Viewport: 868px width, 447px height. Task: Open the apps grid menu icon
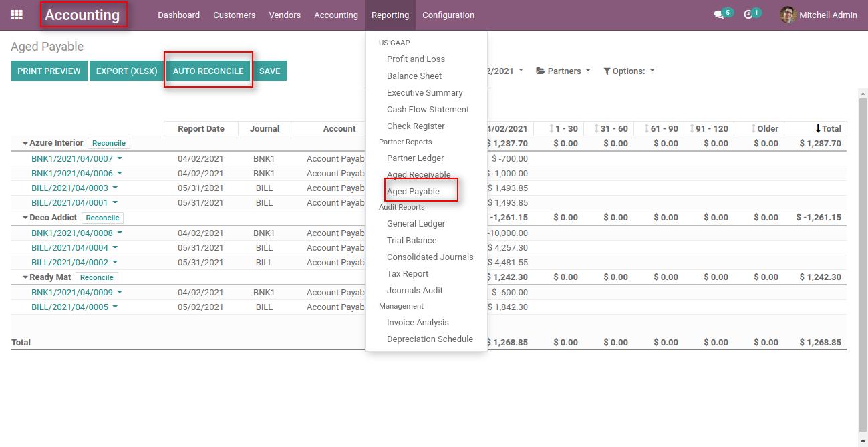click(x=17, y=15)
